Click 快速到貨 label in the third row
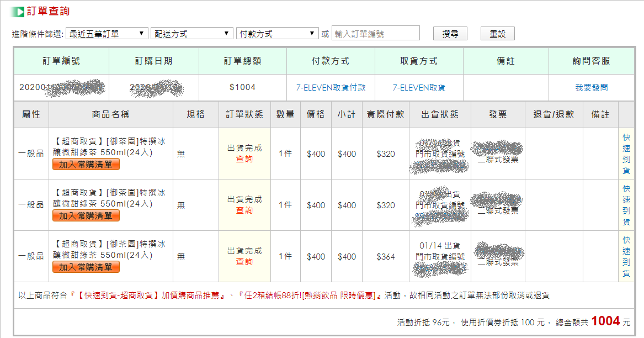Viewport: 644px width, 338px height. 626,256
